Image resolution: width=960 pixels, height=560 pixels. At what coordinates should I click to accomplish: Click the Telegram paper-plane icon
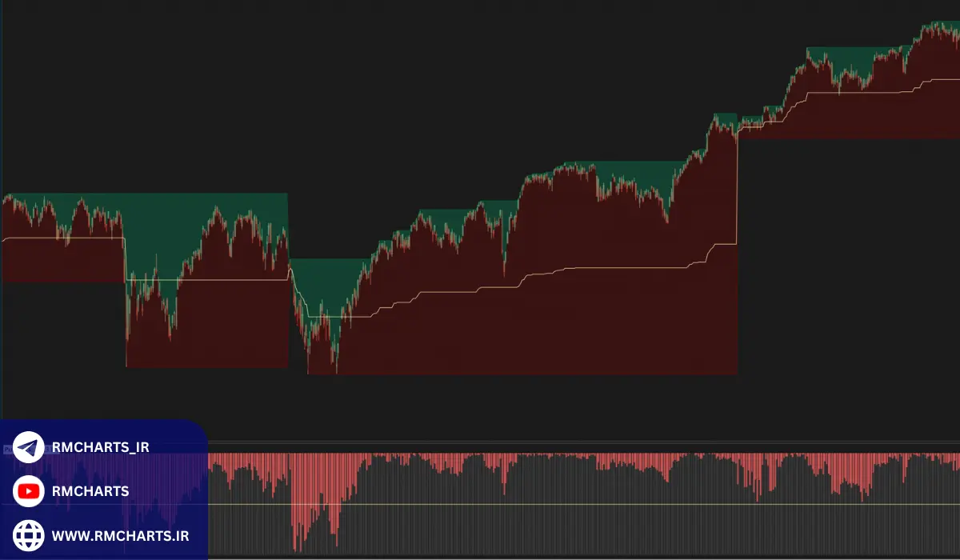point(29,448)
